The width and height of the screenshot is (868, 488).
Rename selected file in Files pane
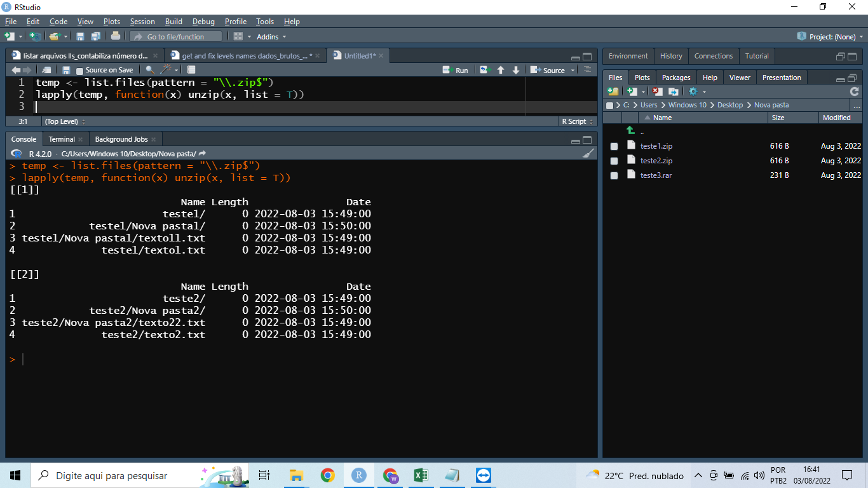coord(674,91)
